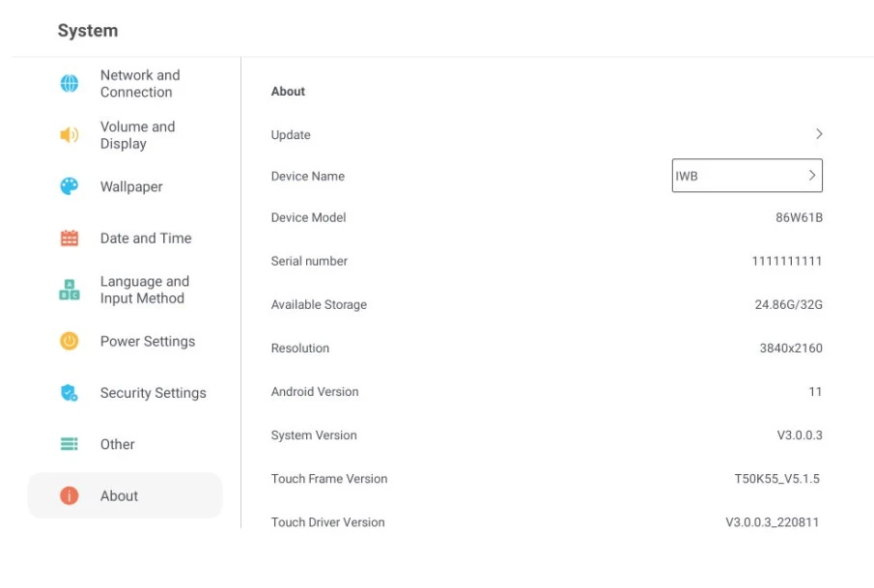This screenshot has height=588, width=874.
Task: Click the palette icon for Wallpaper
Action: tap(70, 186)
